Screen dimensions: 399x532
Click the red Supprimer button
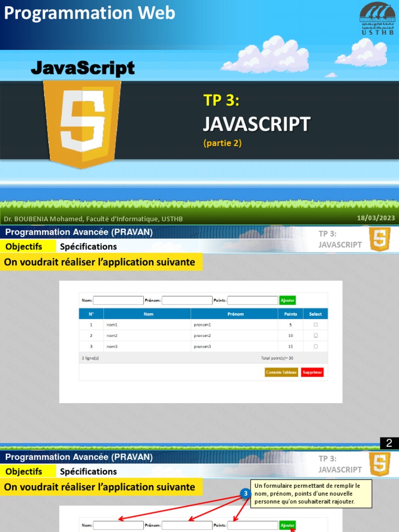click(312, 372)
